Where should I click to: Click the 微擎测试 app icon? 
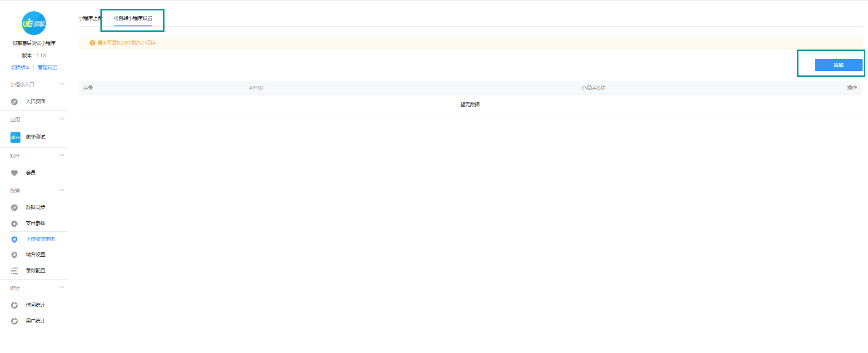[15, 137]
